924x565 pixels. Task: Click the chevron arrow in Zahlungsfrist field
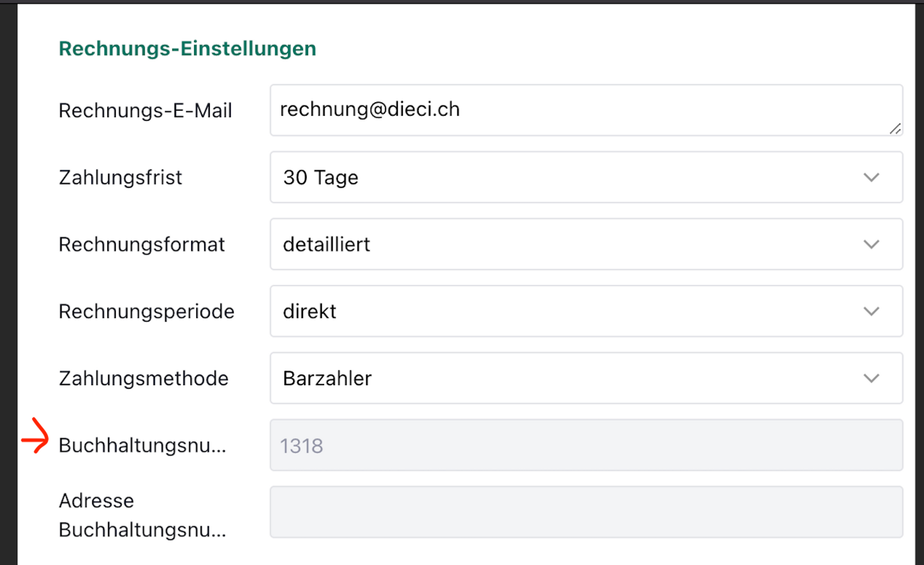point(871,177)
